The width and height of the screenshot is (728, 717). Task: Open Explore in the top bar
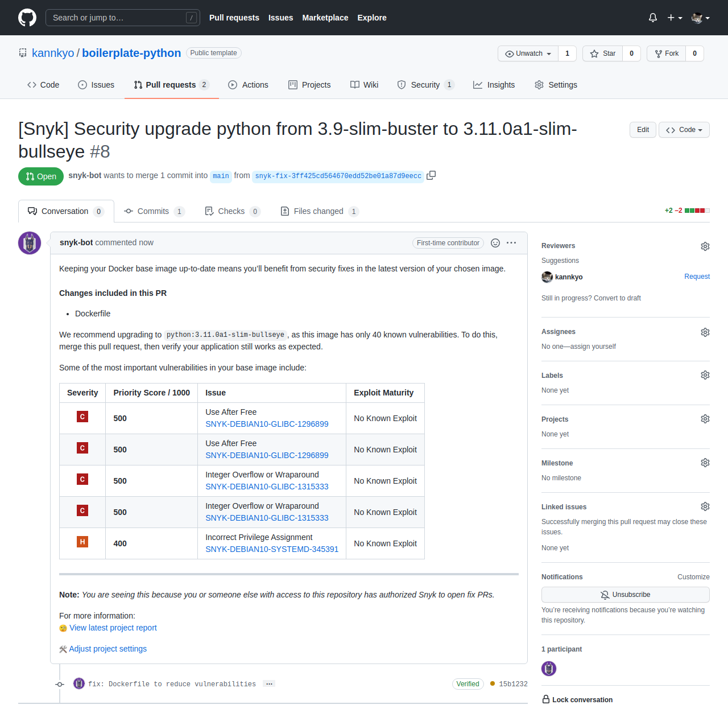click(372, 18)
